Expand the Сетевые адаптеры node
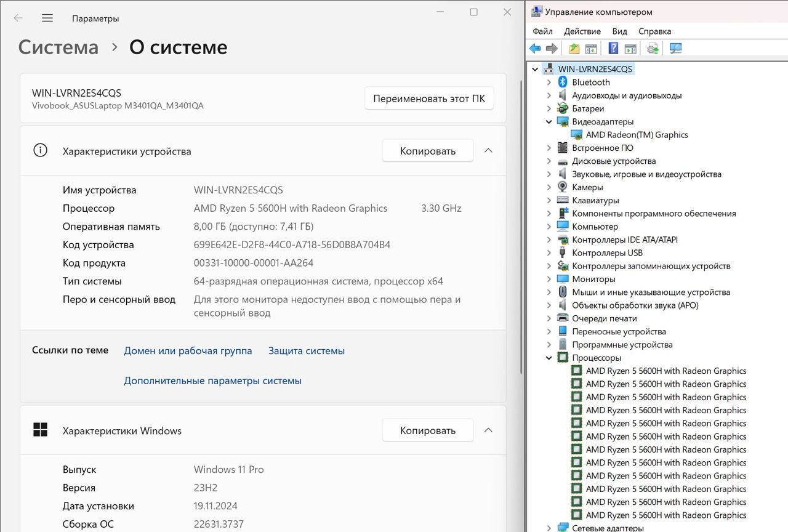 (x=549, y=528)
